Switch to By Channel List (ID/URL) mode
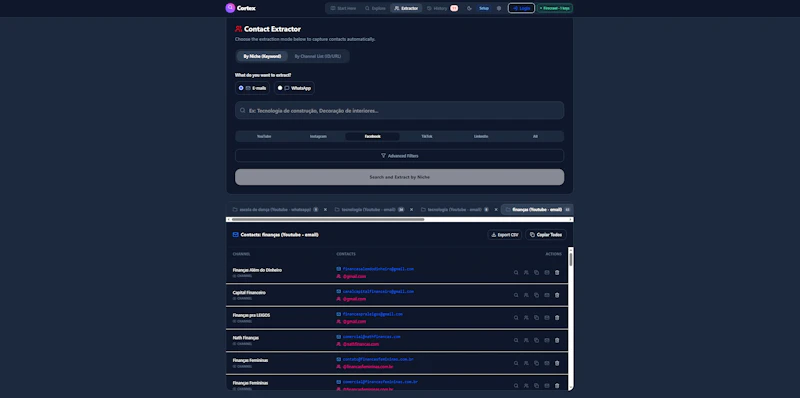Screen dimensions: 800x398 pyautogui.click(x=318, y=56)
